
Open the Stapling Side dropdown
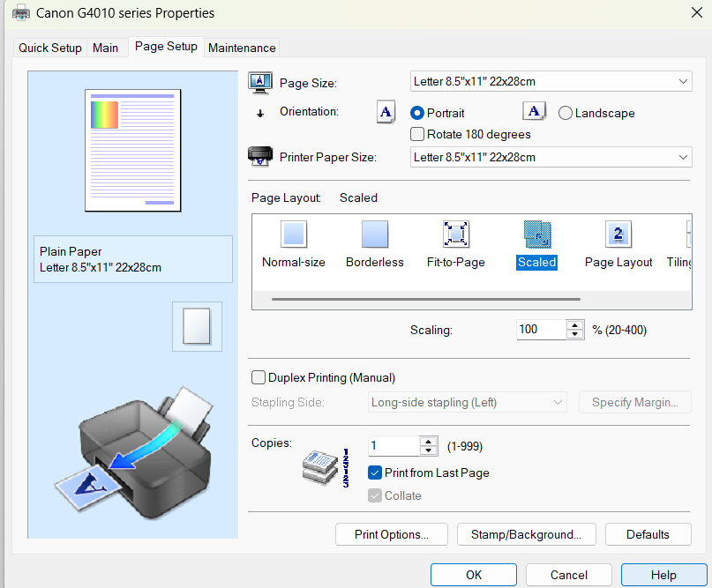pyautogui.click(x=468, y=403)
